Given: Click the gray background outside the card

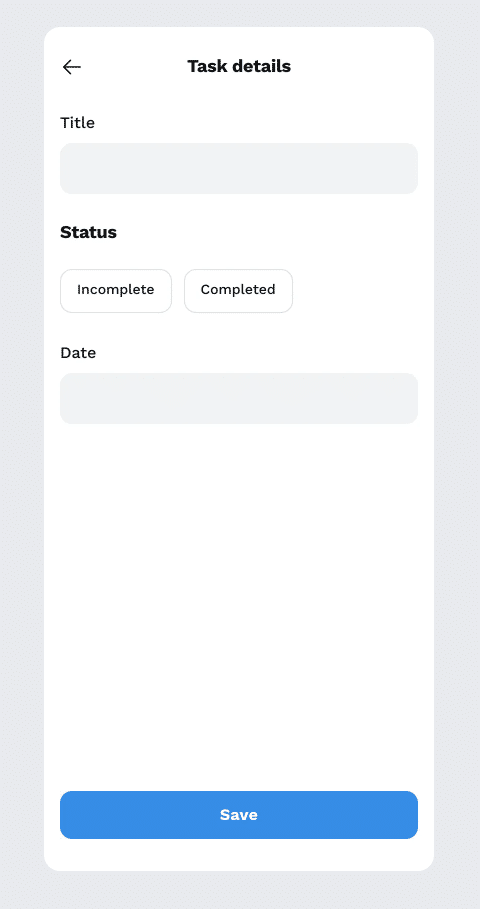Looking at the screenshot, I should [x=21, y=452].
